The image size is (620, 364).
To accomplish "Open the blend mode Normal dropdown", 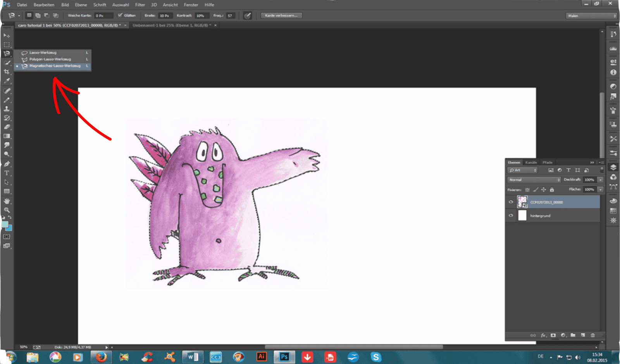I will point(534,180).
